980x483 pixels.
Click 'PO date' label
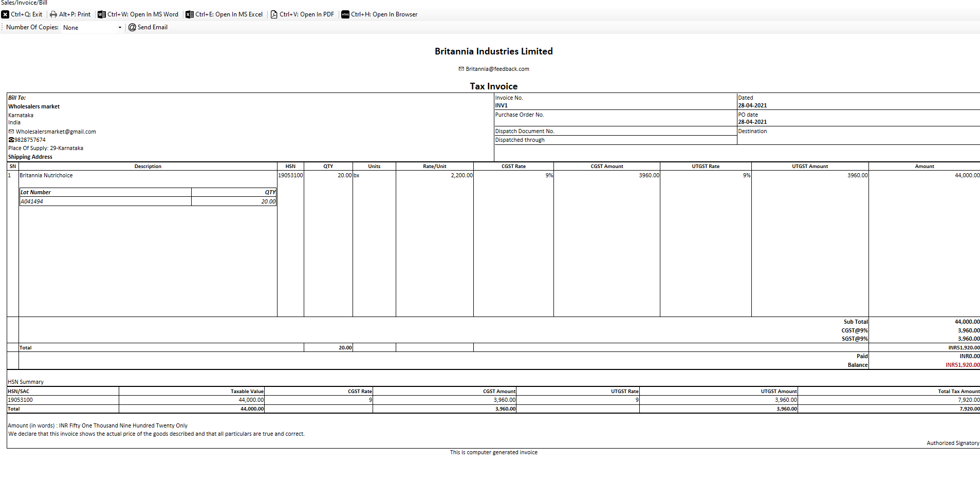[x=748, y=115]
